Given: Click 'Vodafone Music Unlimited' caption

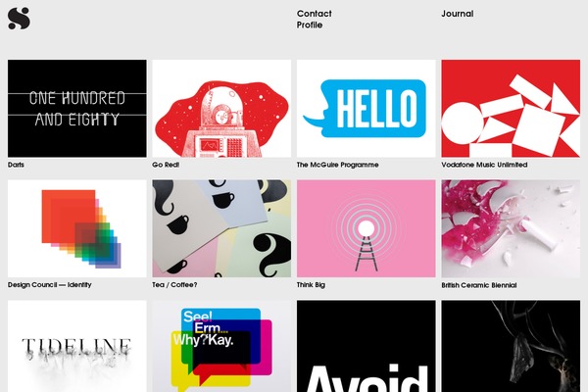Looking at the screenshot, I should click(x=484, y=165).
